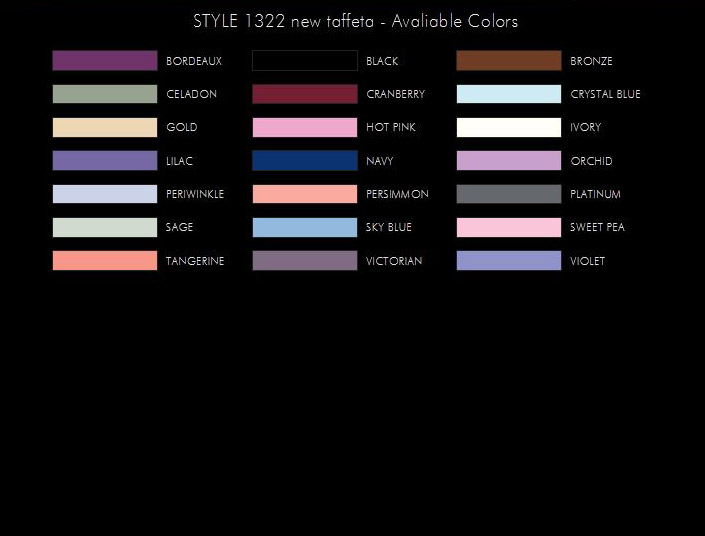The width and height of the screenshot is (705, 536).
Task: Click the BORDEAUX text label
Action: click(x=194, y=61)
